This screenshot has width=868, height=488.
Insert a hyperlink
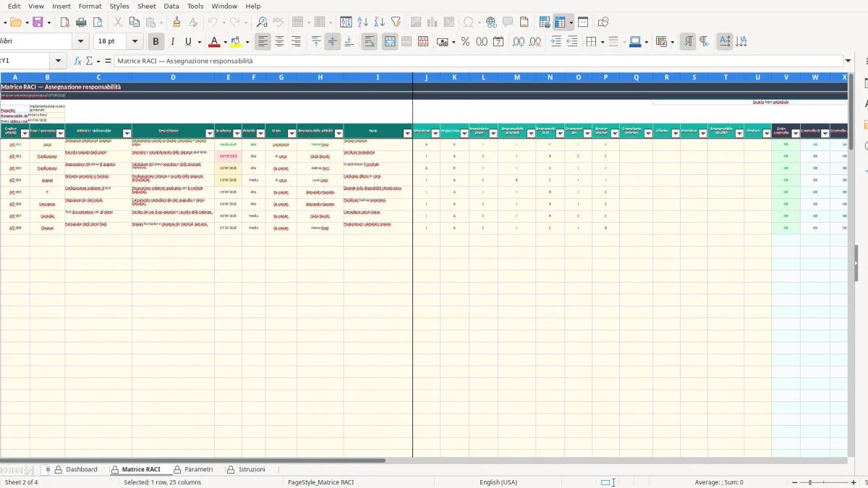[491, 22]
